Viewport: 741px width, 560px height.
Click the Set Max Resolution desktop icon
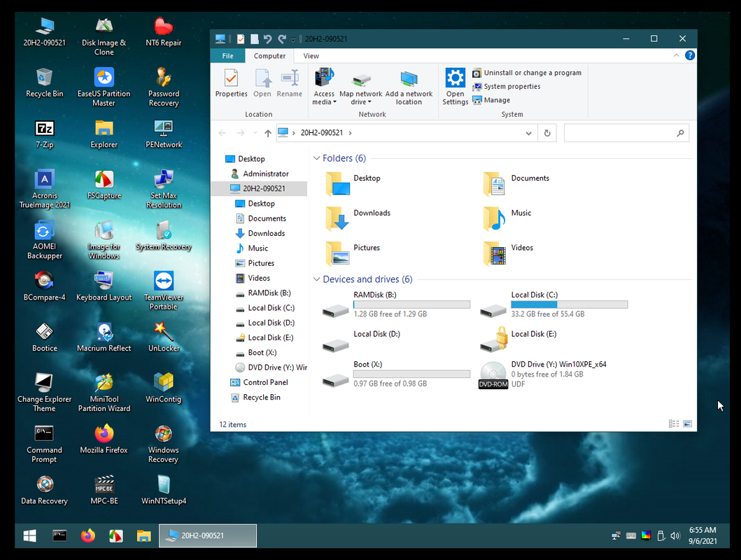(x=164, y=189)
